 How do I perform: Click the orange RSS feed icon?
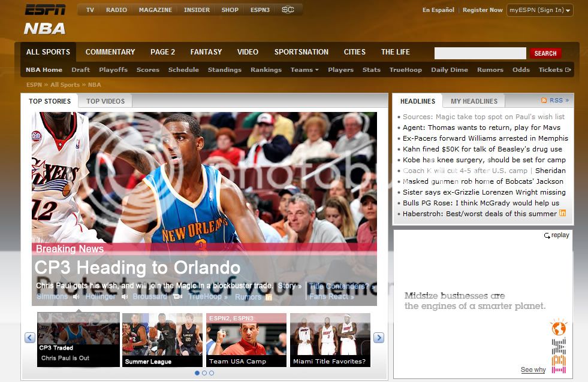(544, 101)
